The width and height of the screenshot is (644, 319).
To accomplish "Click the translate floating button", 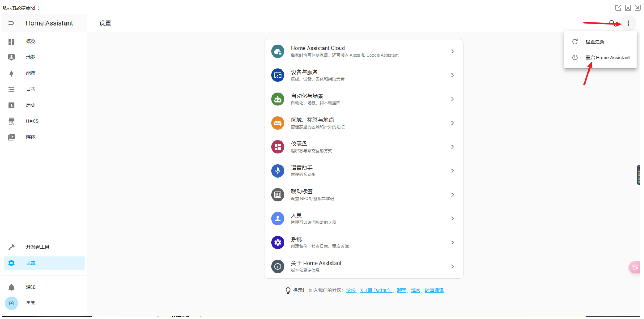I will pyautogui.click(x=635, y=267).
